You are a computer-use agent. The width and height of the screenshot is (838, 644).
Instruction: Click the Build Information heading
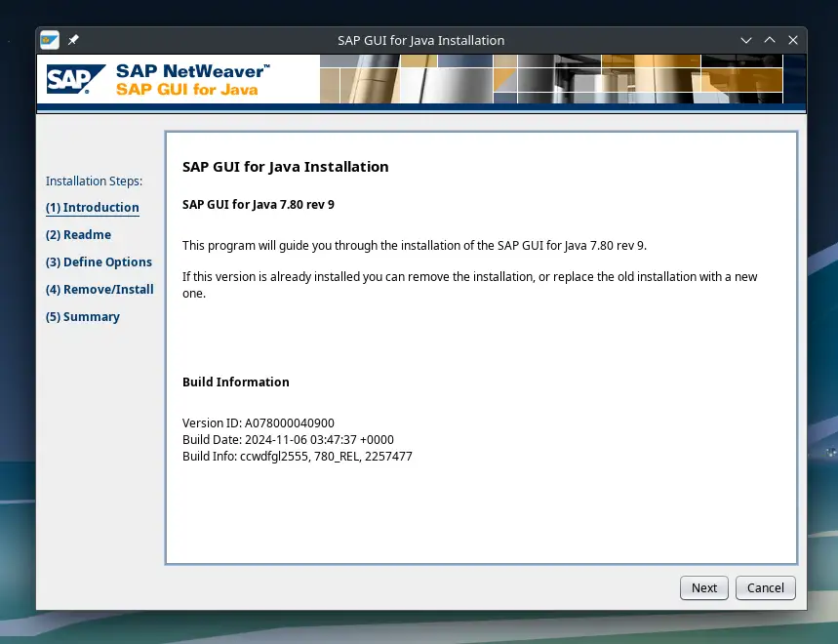[x=235, y=382]
